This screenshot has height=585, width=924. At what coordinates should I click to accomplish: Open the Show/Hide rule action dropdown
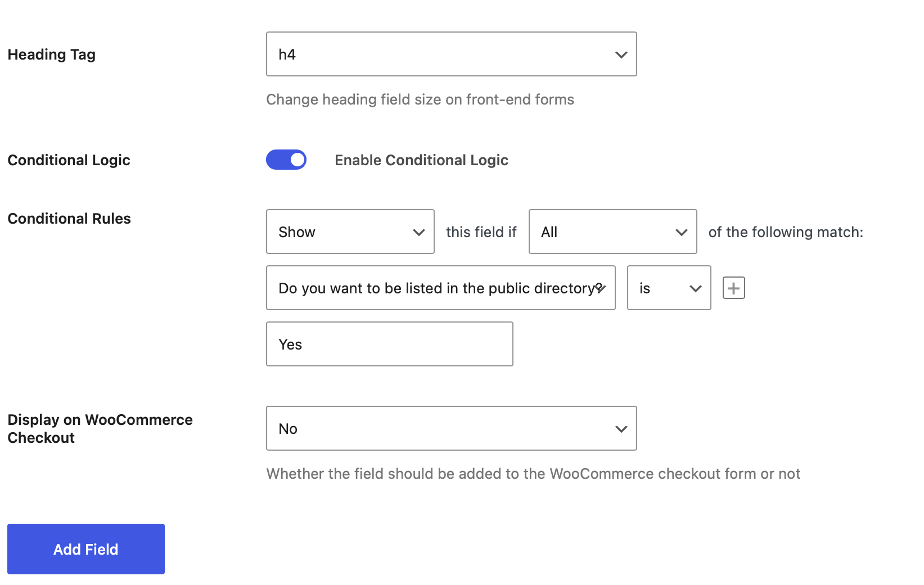tap(350, 232)
